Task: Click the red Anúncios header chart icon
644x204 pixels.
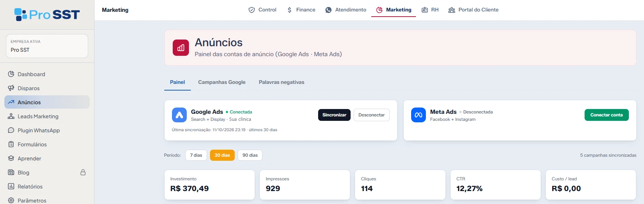Action: pyautogui.click(x=181, y=48)
